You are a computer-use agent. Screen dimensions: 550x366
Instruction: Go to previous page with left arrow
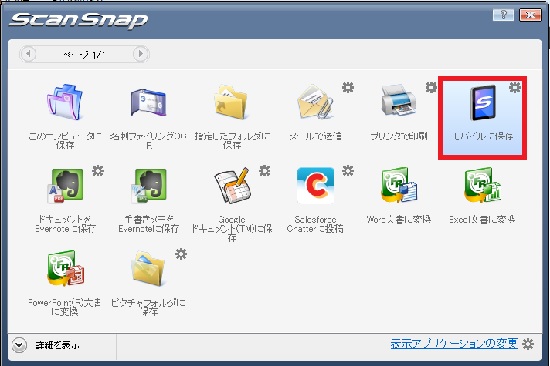pos(28,54)
